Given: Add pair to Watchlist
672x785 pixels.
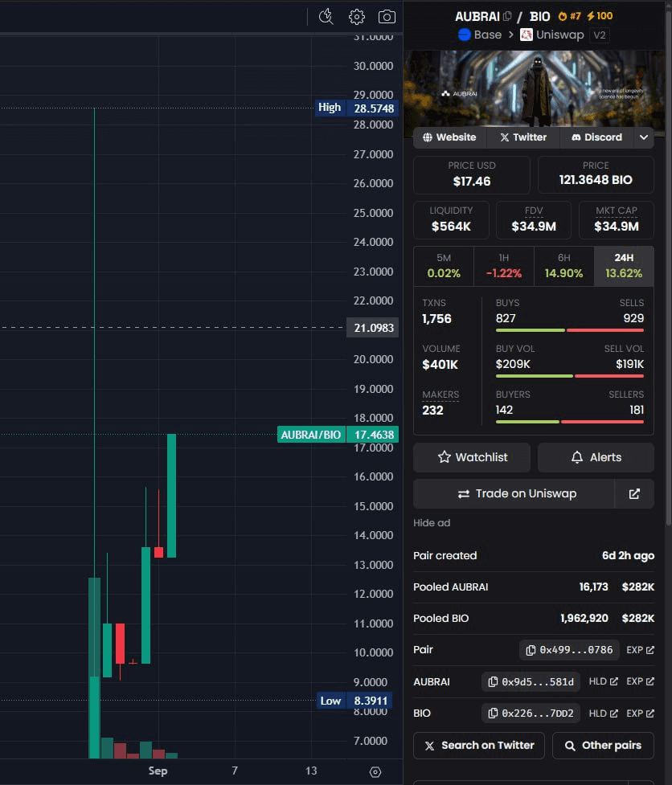Looking at the screenshot, I should point(472,457).
